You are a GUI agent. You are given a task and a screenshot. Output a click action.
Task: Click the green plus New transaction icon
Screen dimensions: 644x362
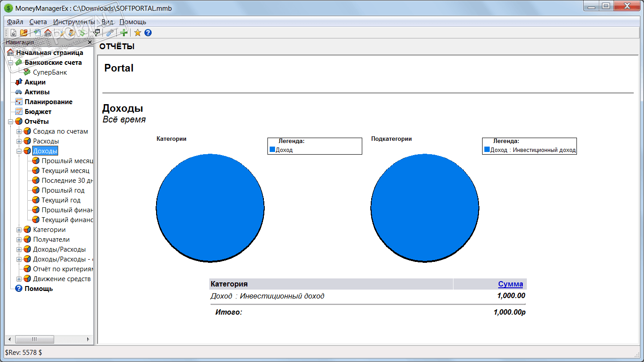124,33
